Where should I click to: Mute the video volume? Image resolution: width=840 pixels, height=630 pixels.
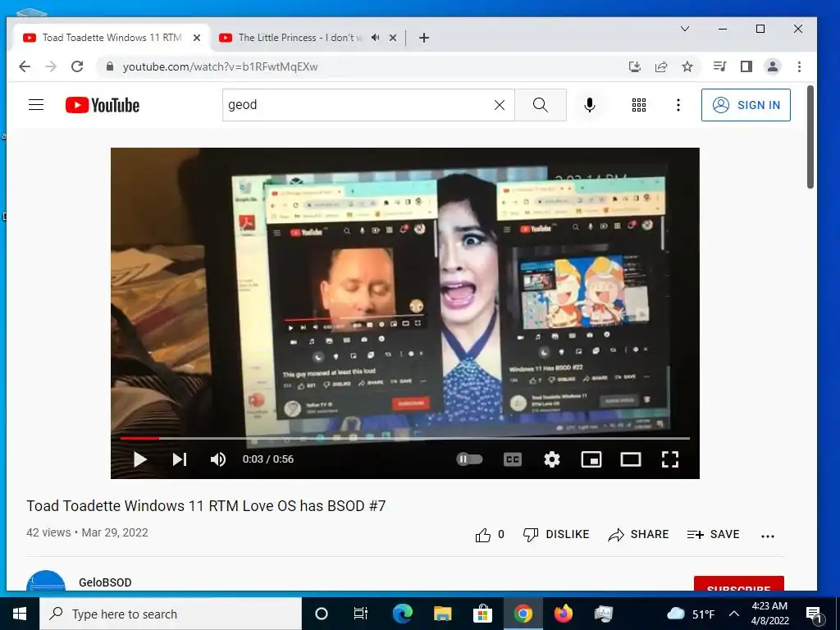point(218,459)
